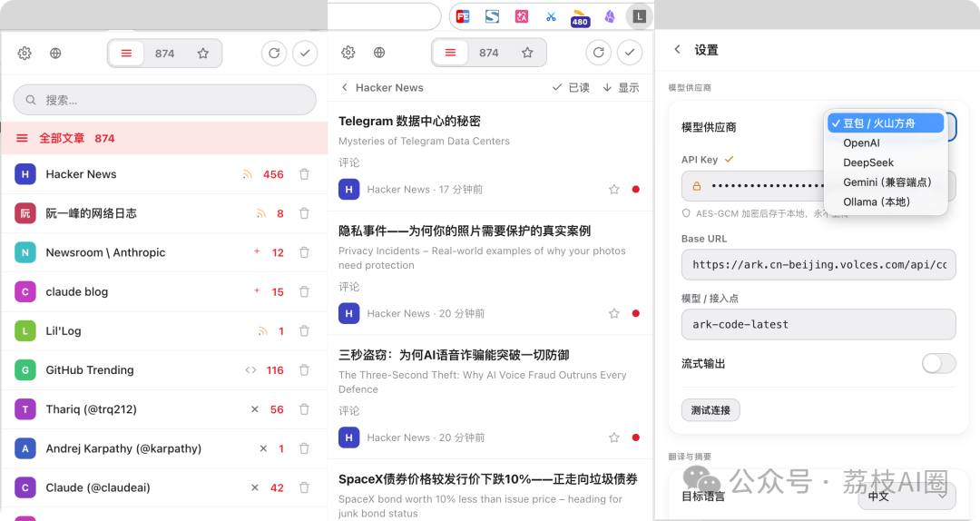This screenshot has height=521, width=980.
Task: Click the 测试连接 button
Action: (710, 410)
